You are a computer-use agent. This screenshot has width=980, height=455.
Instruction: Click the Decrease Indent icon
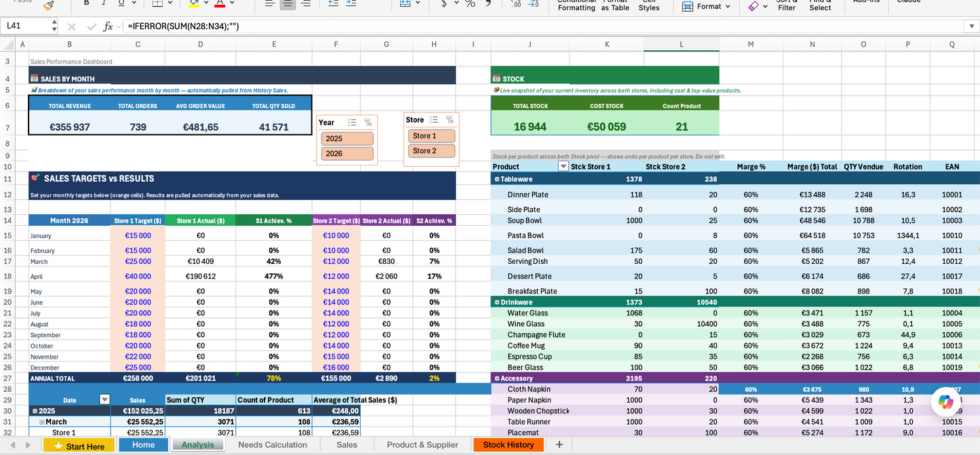point(333,3)
